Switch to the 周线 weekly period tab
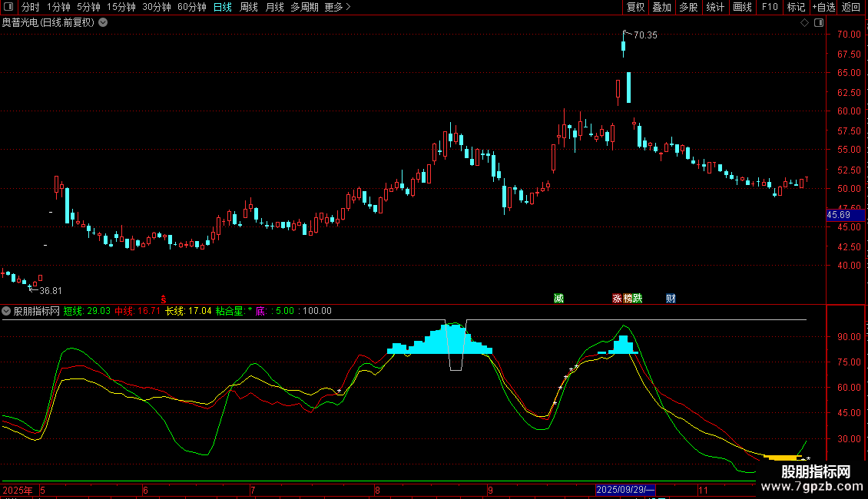The width and height of the screenshot is (868, 499). coord(249,7)
